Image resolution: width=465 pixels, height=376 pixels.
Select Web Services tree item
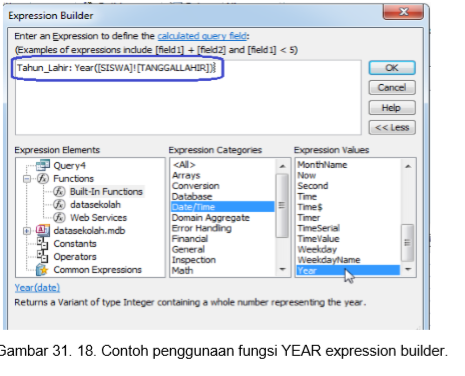point(98,218)
